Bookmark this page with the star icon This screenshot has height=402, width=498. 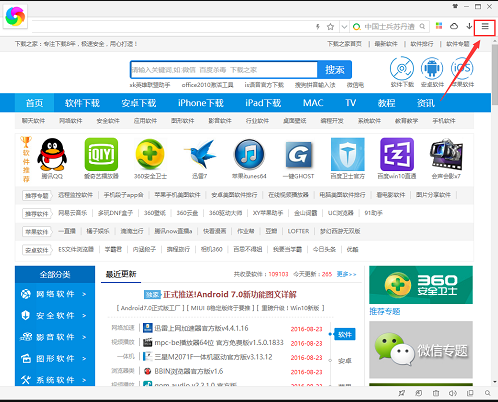(x=330, y=27)
